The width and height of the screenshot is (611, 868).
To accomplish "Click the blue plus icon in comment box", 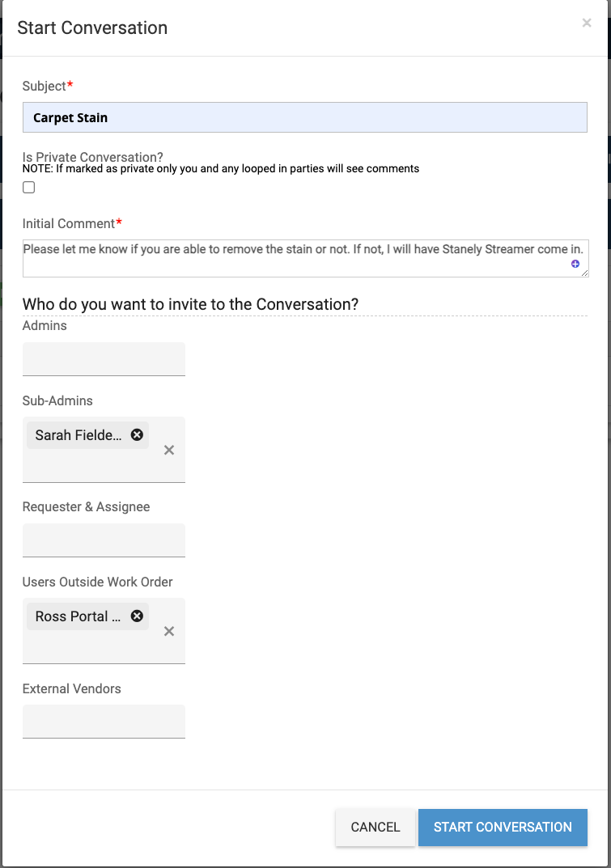I will coord(575,264).
